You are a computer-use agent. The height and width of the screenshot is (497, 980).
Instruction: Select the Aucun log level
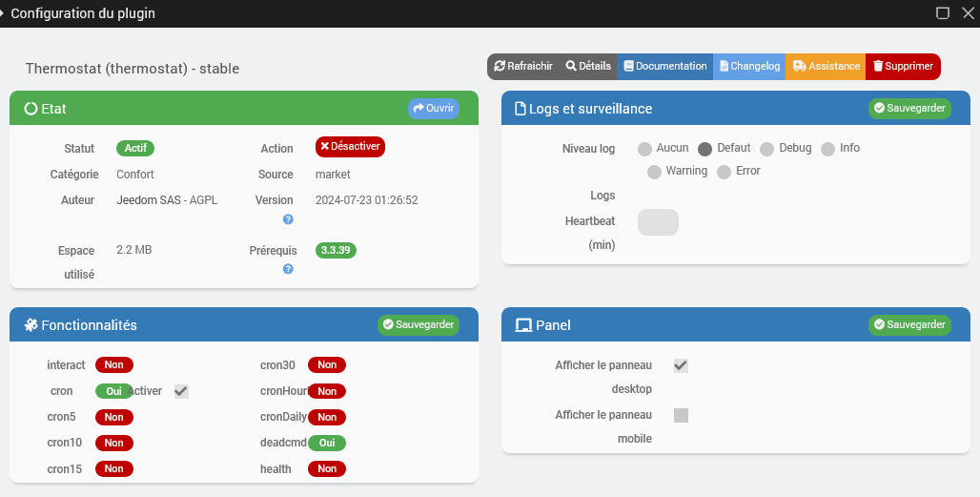(x=644, y=149)
